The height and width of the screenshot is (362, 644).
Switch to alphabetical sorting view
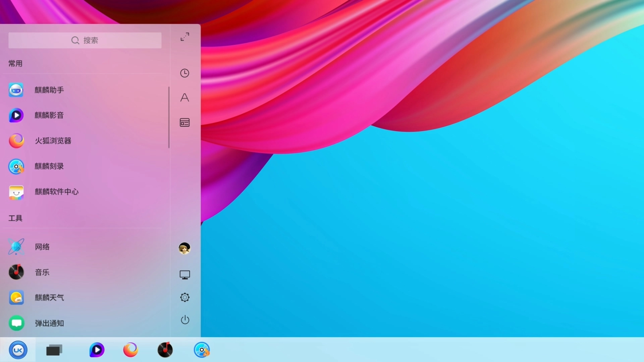coord(185,98)
